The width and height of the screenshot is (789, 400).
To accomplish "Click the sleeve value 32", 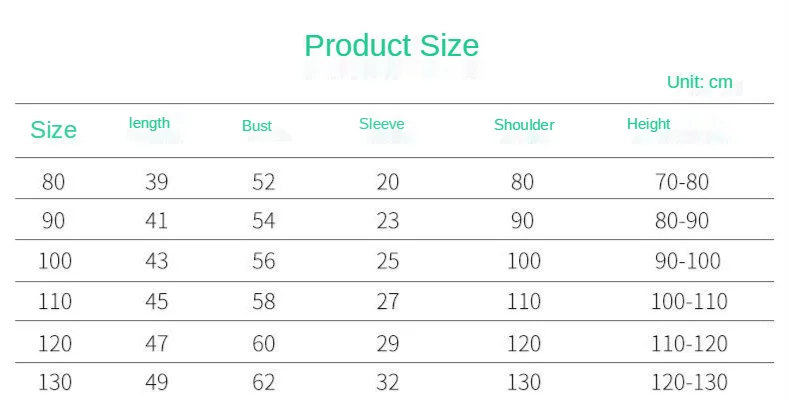I will click(x=388, y=382).
